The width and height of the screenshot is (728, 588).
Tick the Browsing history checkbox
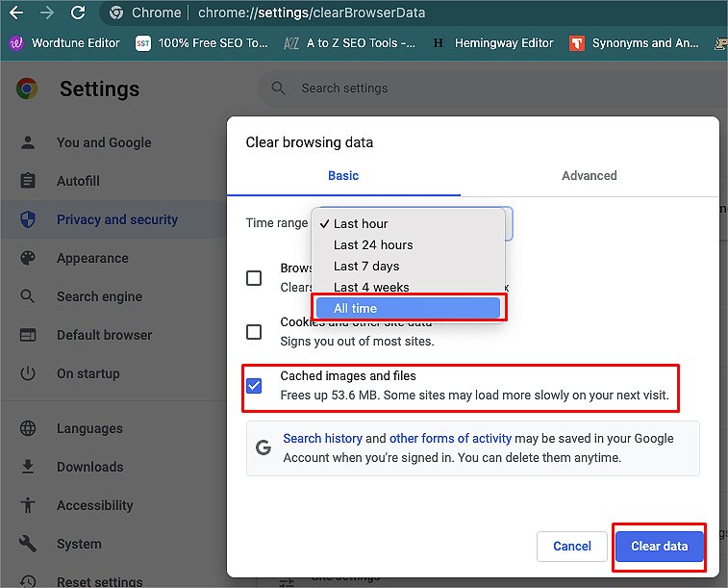(x=254, y=278)
